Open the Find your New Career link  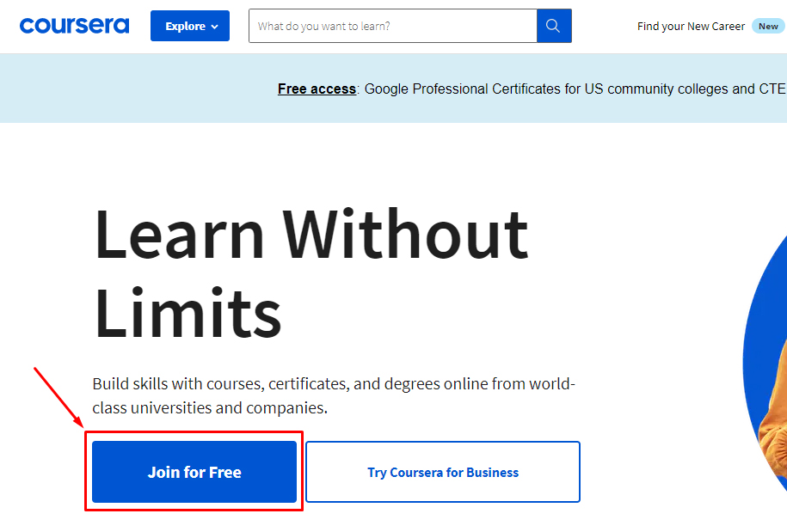click(691, 26)
